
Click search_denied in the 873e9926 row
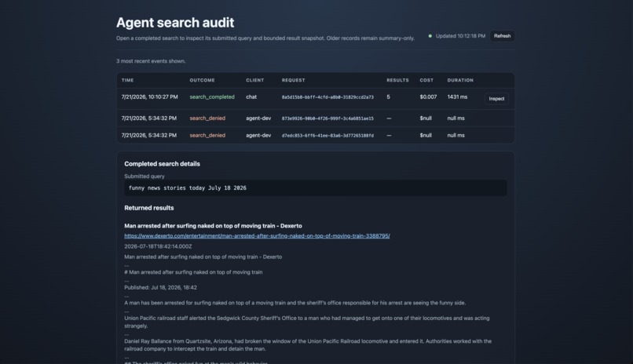coord(207,118)
